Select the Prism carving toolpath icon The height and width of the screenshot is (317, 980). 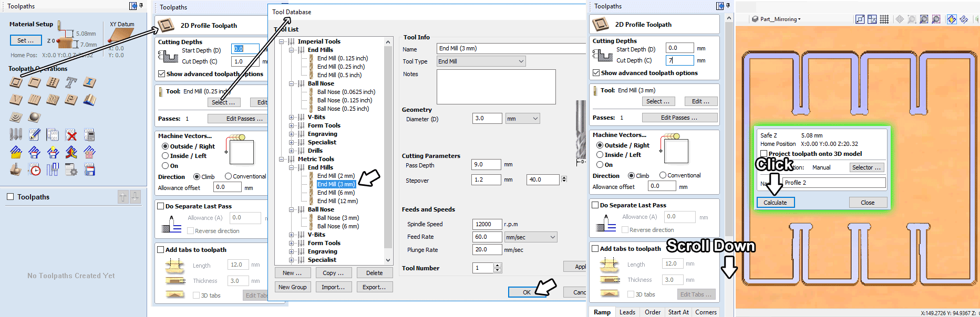click(x=71, y=100)
